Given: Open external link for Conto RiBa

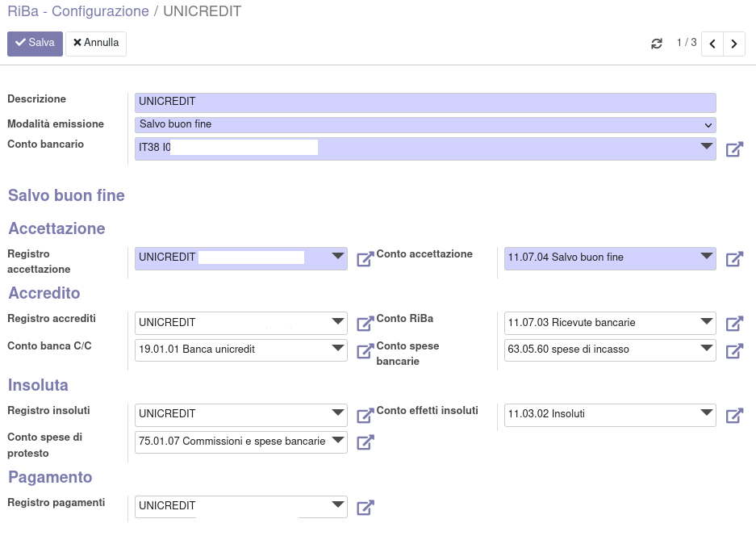Looking at the screenshot, I should (734, 324).
